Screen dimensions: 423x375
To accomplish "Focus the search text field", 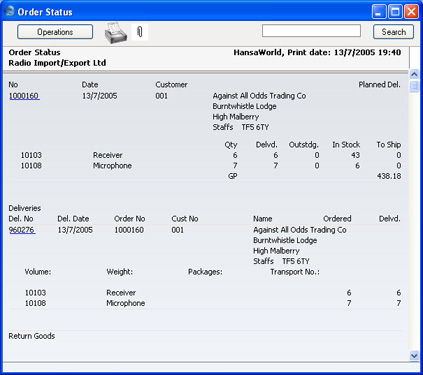I will point(311,31).
